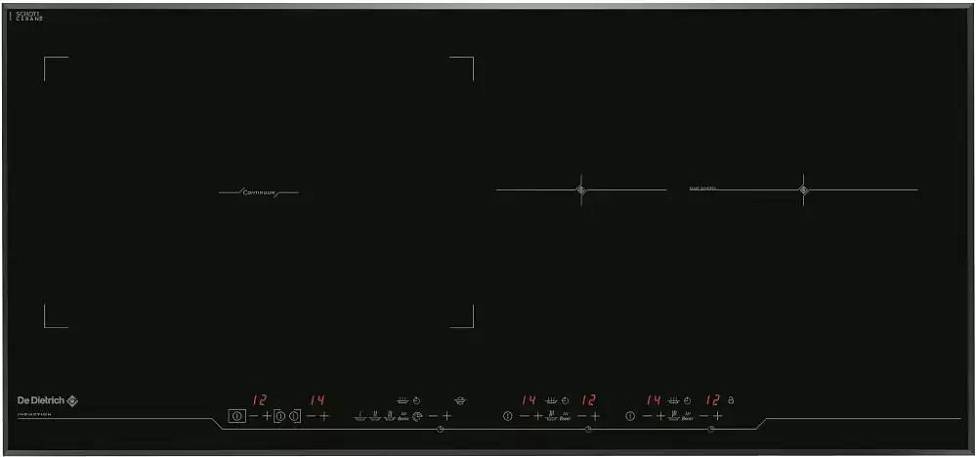Tap the Boost key in the central control group
This screenshot has height=457, width=976.
(403, 417)
